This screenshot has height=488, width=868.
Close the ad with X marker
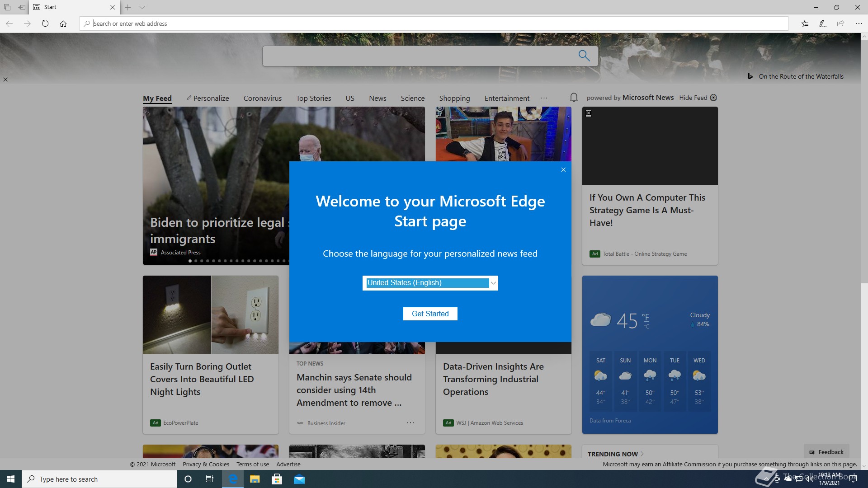tap(589, 113)
